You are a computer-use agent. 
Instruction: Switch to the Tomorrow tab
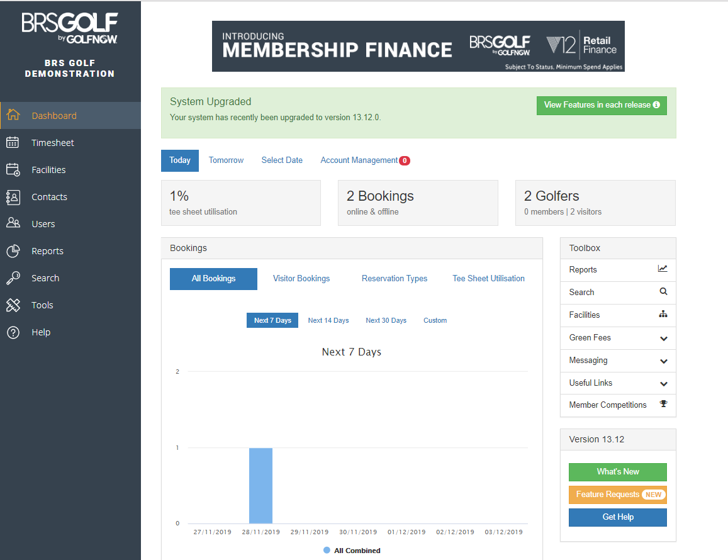[226, 160]
